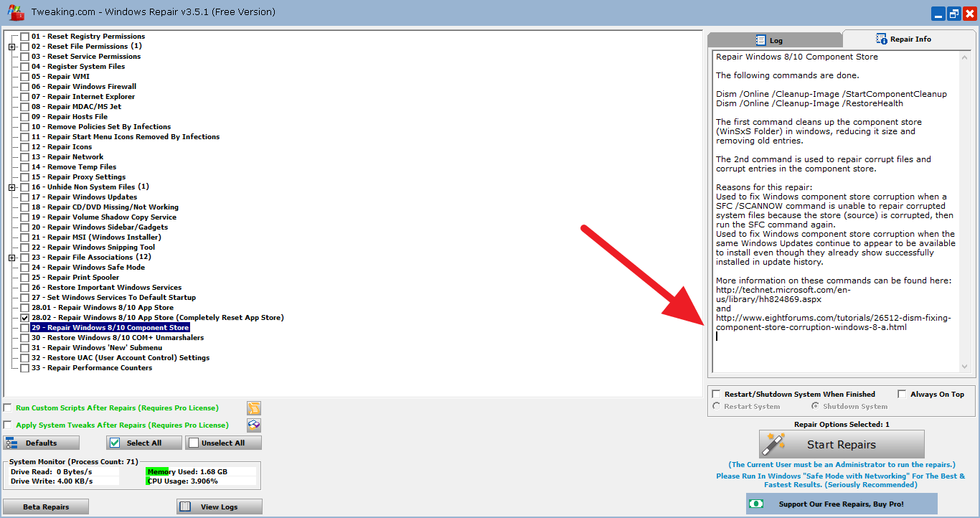This screenshot has width=980, height=518.
Task: Select 27 - Set Windows Services To Default Startup
Action: click(x=113, y=298)
